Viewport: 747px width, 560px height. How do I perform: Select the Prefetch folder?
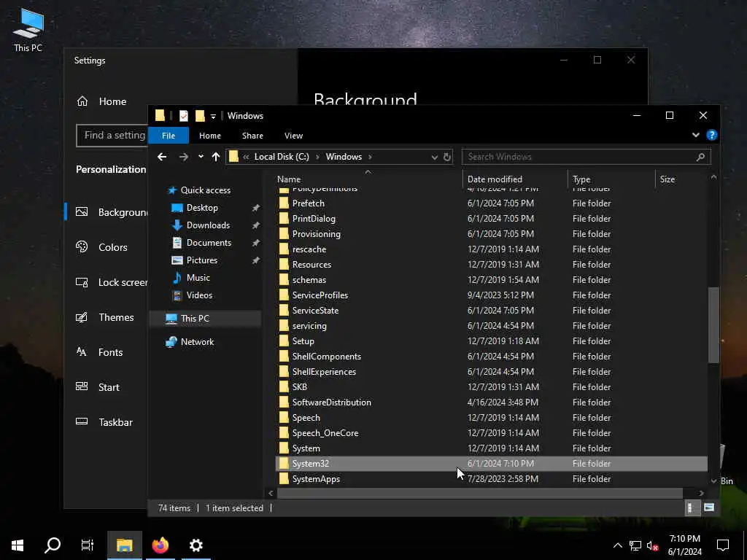point(491,203)
